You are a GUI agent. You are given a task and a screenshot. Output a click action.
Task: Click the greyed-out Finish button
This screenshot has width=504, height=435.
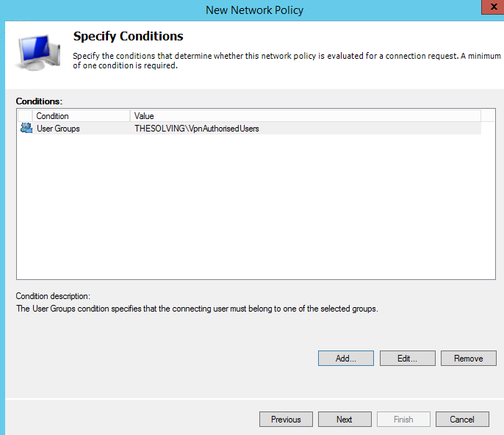pos(403,420)
